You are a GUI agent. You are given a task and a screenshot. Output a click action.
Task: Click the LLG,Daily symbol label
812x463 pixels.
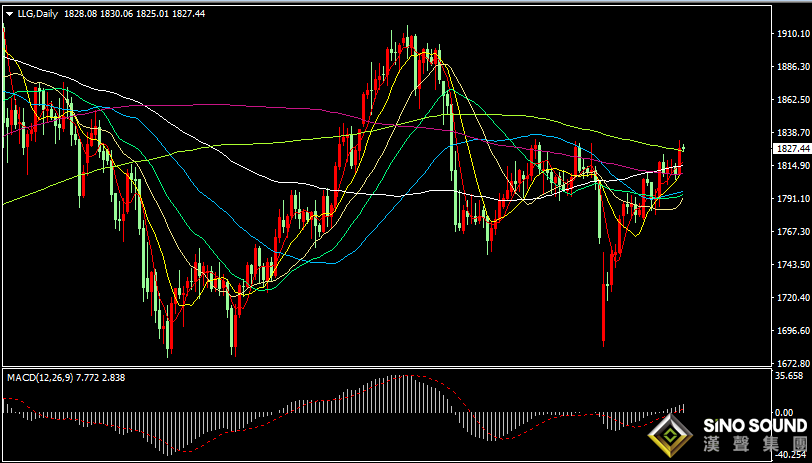point(38,14)
